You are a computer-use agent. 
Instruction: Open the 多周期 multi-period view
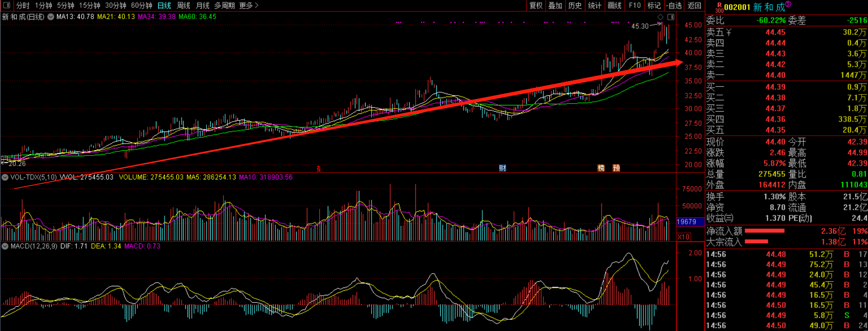click(x=224, y=5)
